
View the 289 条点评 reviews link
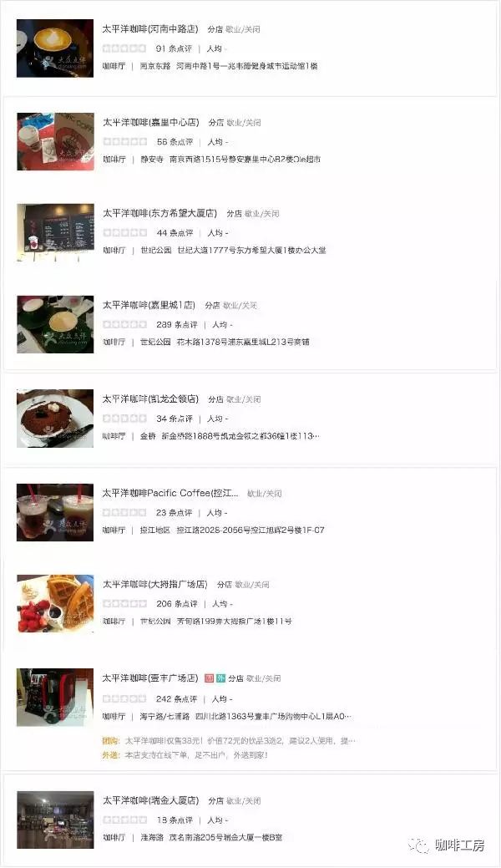176,325
